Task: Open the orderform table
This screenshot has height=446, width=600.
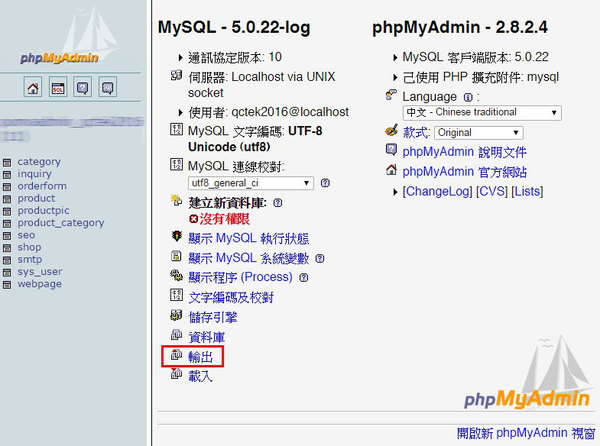Action: [42, 186]
